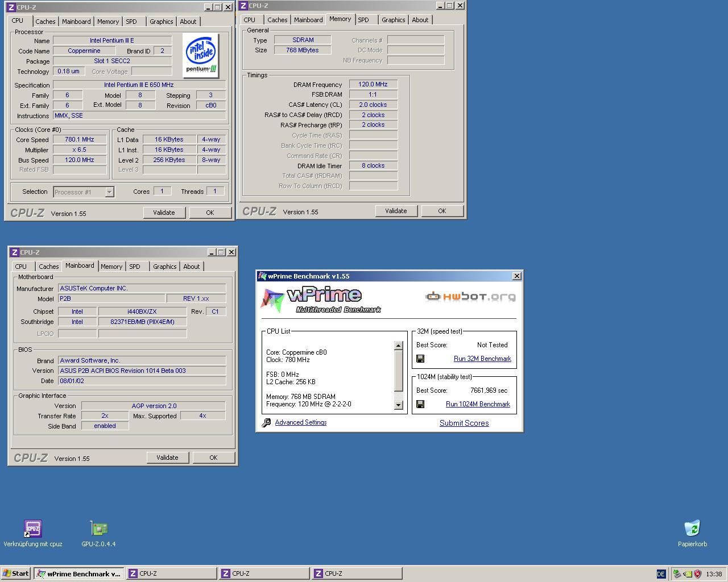Click the Advanced Settings magnifier icon
Image resolution: width=728 pixels, height=582 pixels.
click(x=266, y=423)
